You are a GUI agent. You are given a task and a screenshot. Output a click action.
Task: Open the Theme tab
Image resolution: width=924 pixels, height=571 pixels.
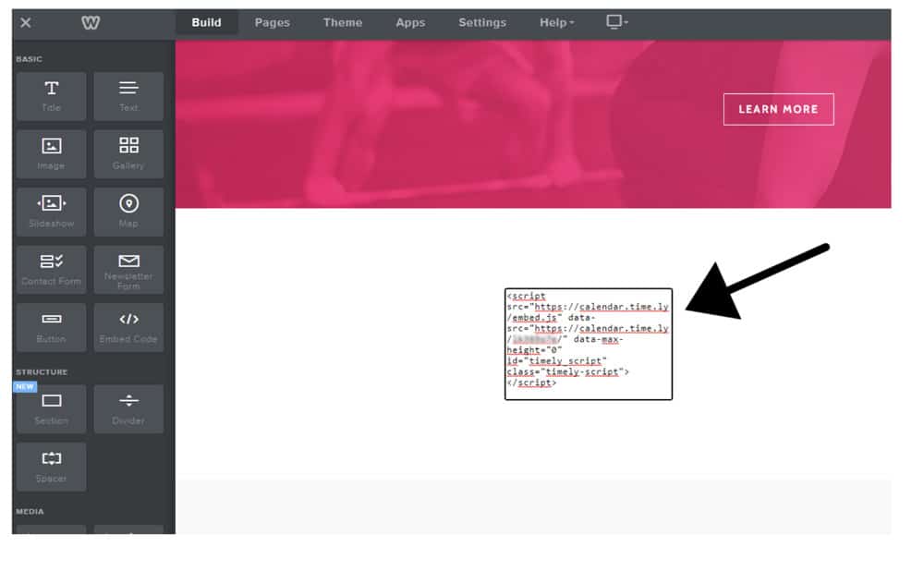(342, 23)
